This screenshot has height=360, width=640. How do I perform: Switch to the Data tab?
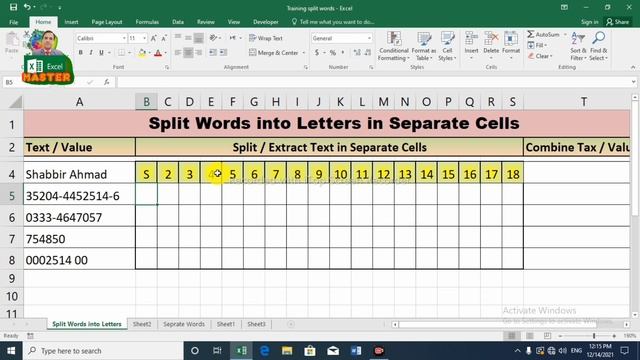coord(178,22)
